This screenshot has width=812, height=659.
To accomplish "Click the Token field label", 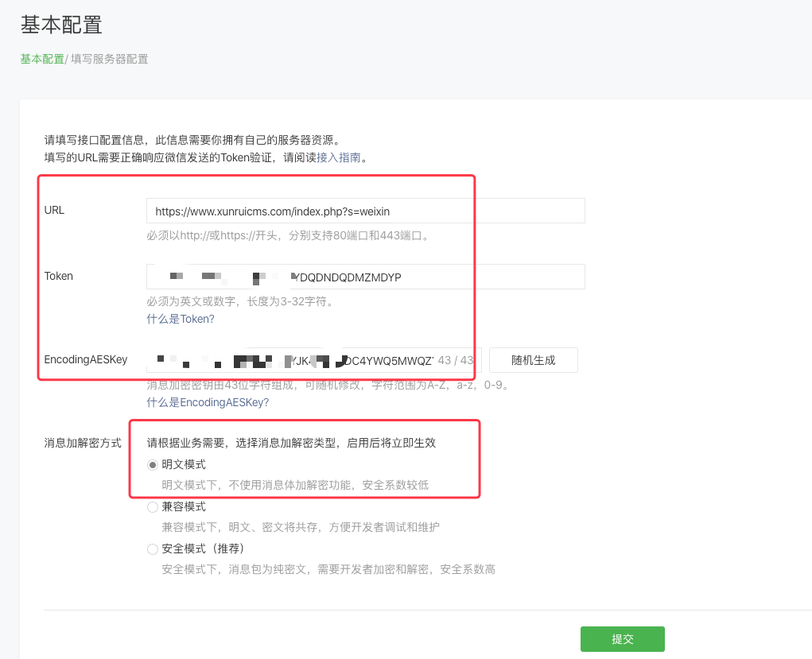I will coord(59,276).
